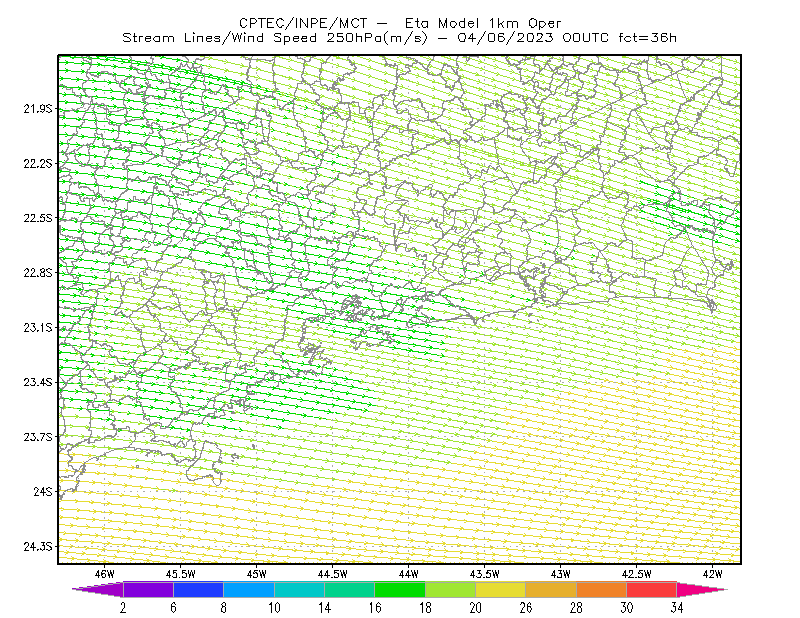Click the 22.5S latitude axis label
The image size is (800, 618).
(38, 218)
